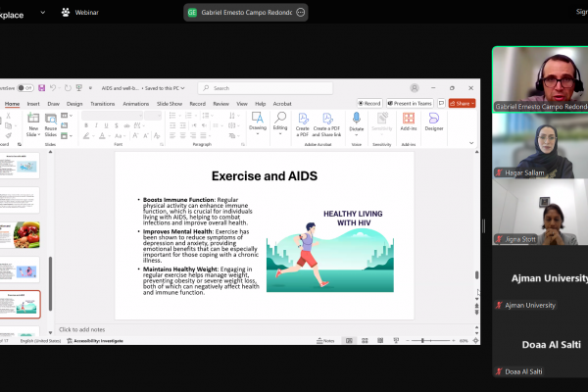Open the Transitions ribbon tab

(102, 104)
